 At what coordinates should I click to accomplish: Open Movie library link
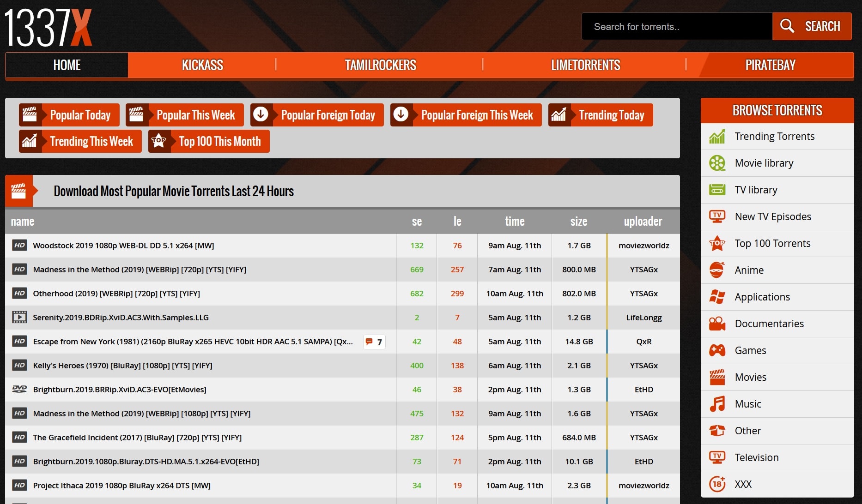764,163
